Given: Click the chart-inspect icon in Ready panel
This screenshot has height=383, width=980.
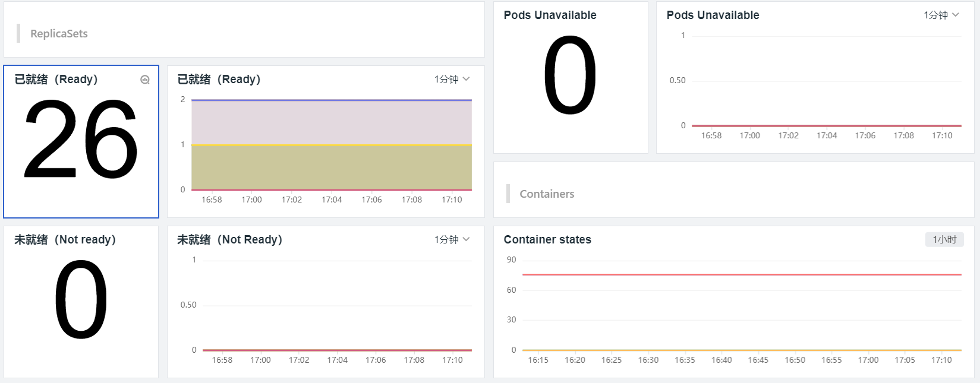Looking at the screenshot, I should coord(145,80).
